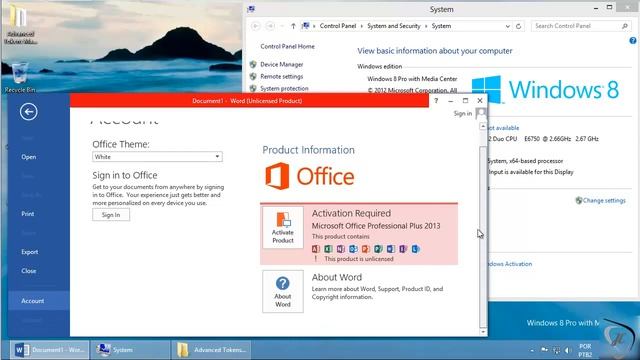Click 'Windows 8 Pro with Media Center' edition text
The height and width of the screenshot is (360, 640).
click(x=412, y=79)
